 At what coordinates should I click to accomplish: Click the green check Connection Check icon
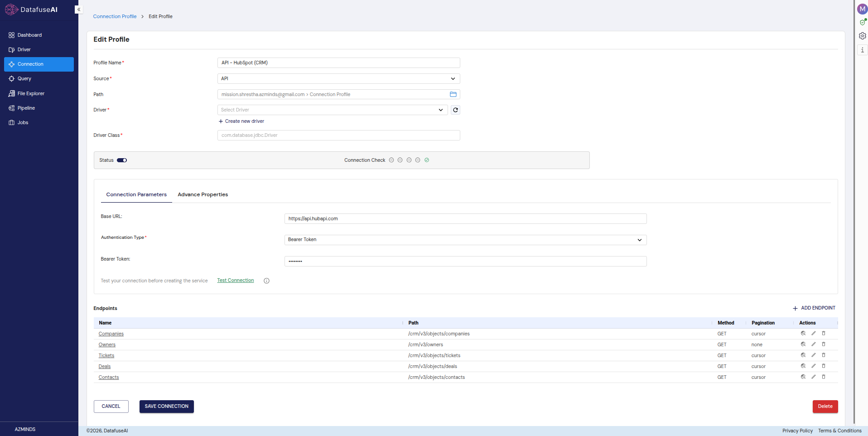click(427, 160)
